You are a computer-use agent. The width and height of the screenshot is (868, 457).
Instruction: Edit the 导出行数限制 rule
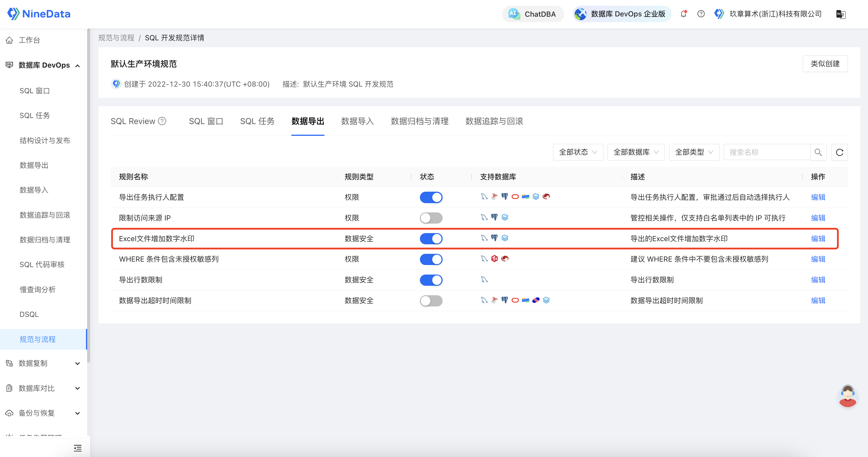pyautogui.click(x=818, y=280)
